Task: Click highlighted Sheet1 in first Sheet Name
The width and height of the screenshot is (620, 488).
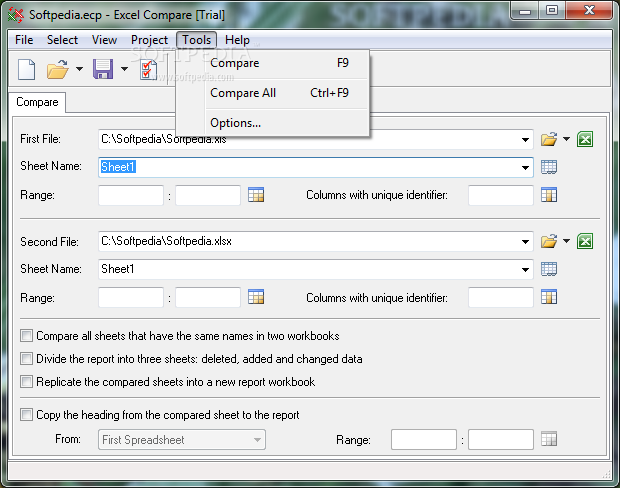Action: click(118, 167)
